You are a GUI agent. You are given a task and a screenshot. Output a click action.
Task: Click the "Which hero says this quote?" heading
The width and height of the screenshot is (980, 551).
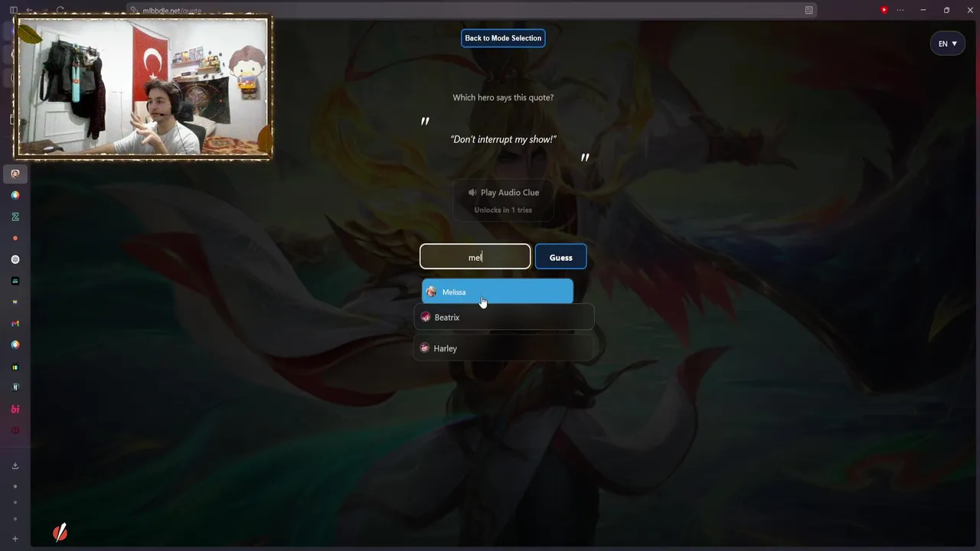(x=503, y=97)
